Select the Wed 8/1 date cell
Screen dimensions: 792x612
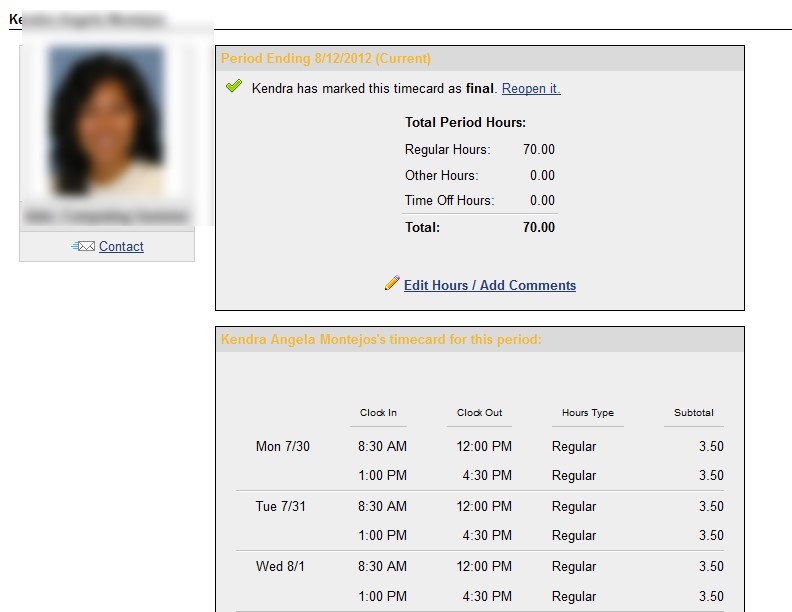(280, 567)
